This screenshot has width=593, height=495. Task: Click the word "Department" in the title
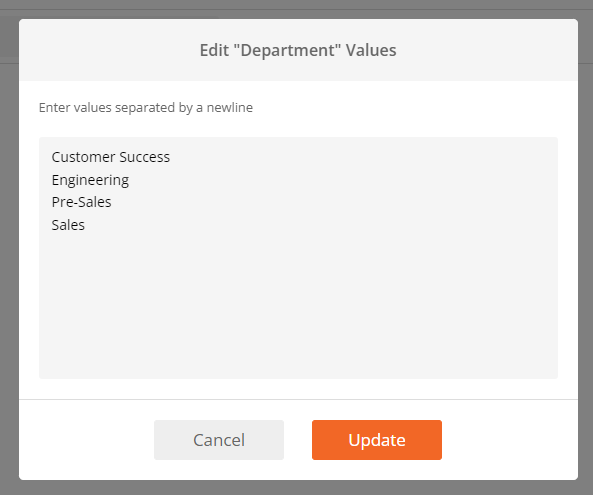[x=287, y=50]
